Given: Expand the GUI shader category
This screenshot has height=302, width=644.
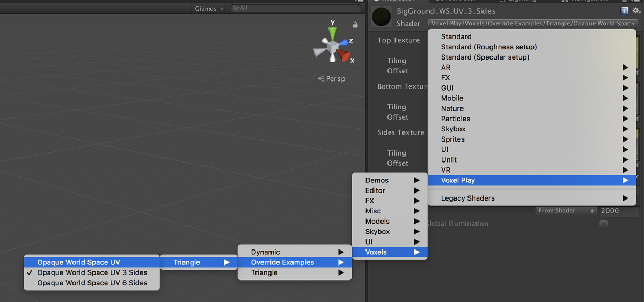Looking at the screenshot, I should (532, 88).
